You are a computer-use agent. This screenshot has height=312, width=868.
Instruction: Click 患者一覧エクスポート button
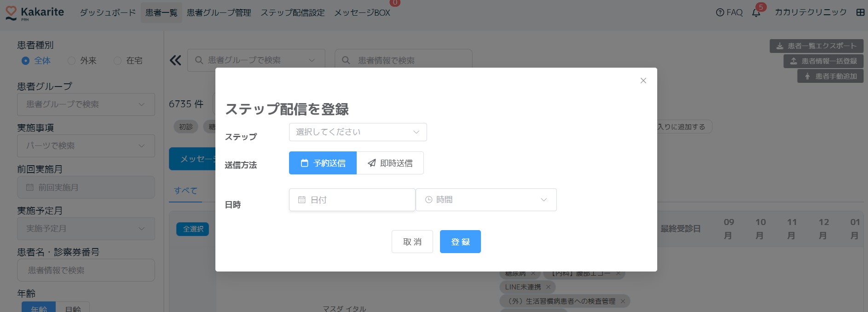816,46
